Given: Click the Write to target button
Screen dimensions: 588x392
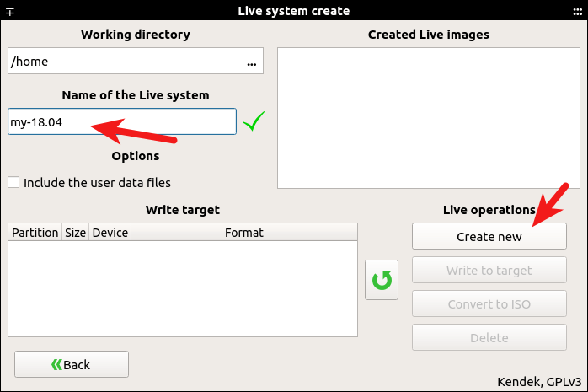Looking at the screenshot, I should point(489,271).
